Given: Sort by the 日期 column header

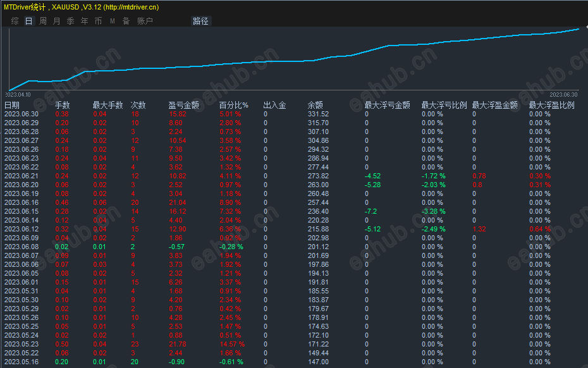Looking at the screenshot, I should coord(11,106).
